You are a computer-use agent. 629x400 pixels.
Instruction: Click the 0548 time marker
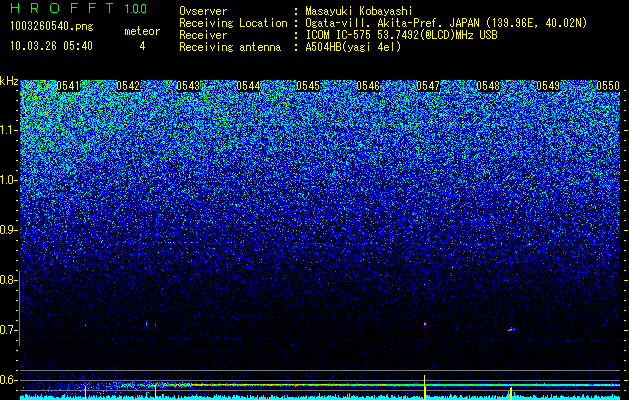tap(488, 86)
